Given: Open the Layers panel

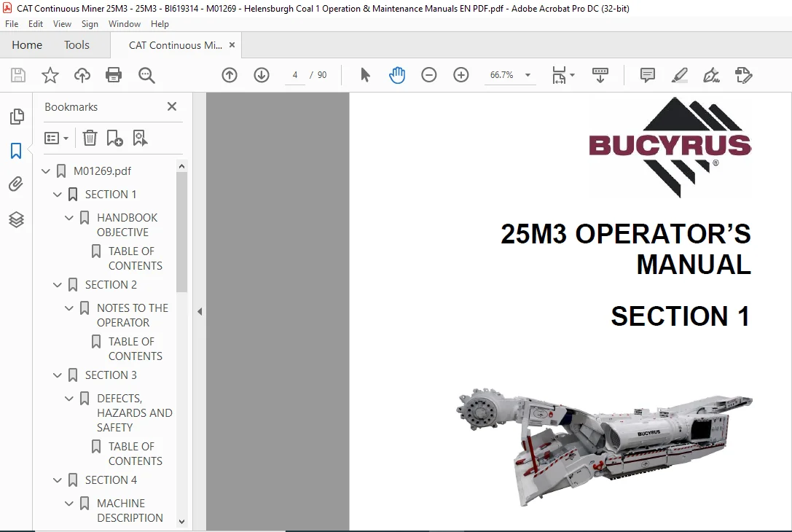Looking at the screenshot, I should [16, 219].
